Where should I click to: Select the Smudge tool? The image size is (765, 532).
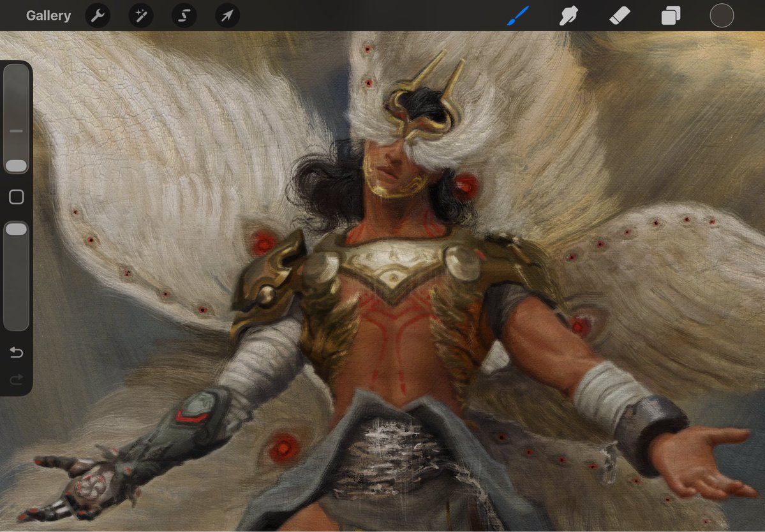569,15
